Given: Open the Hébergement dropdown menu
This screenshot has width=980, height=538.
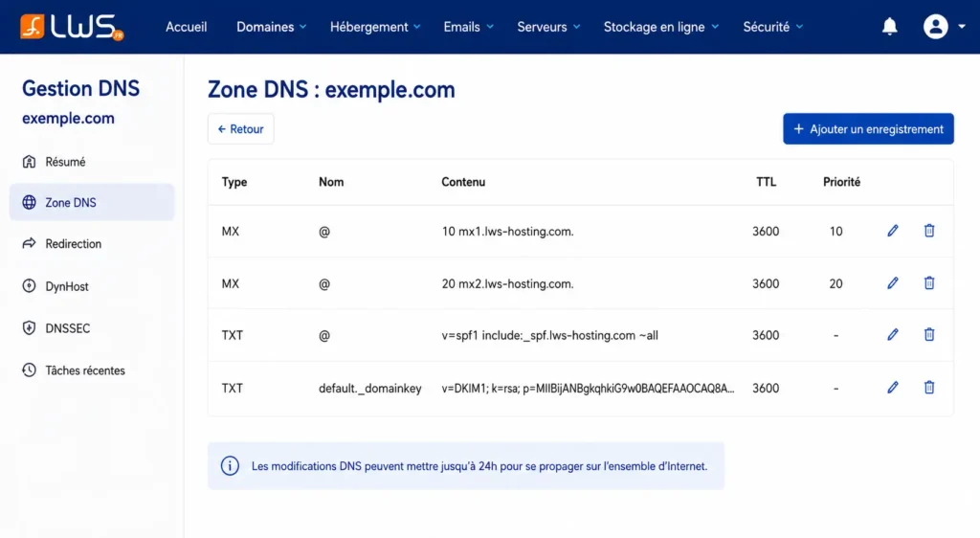Looking at the screenshot, I should tap(375, 27).
